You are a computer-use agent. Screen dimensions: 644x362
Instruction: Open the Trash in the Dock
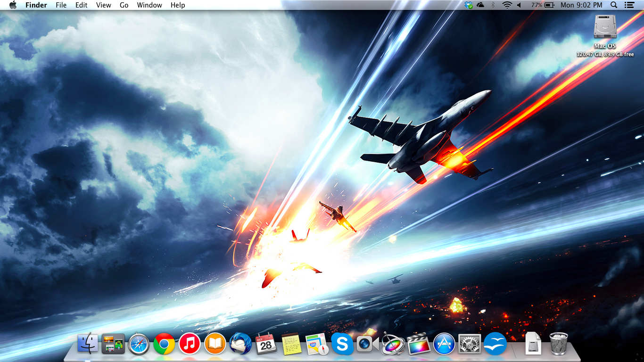[x=559, y=344]
